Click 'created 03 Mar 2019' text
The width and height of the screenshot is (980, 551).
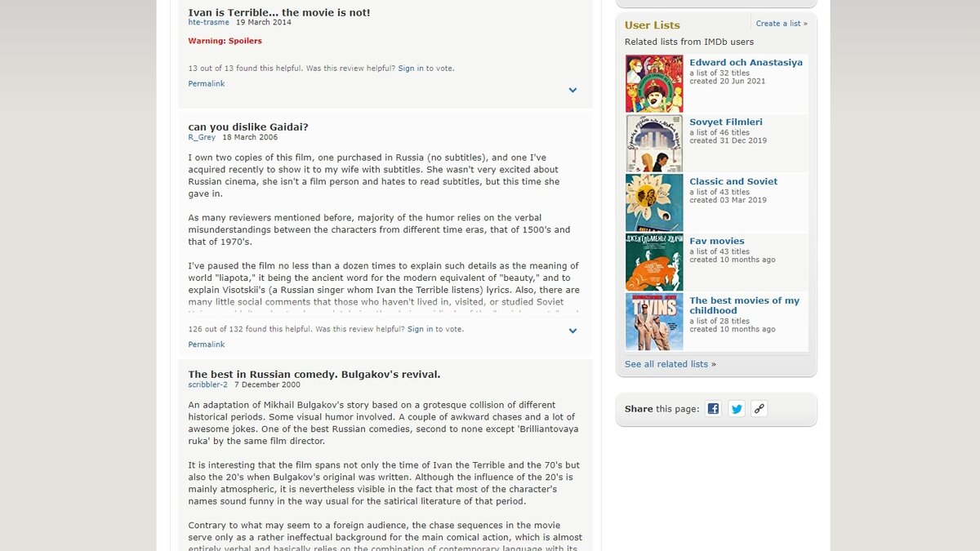tap(728, 200)
